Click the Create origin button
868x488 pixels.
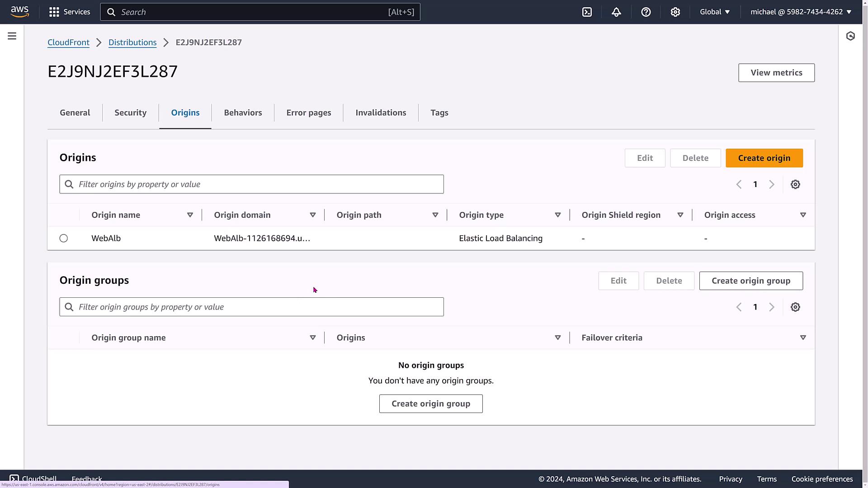click(764, 158)
